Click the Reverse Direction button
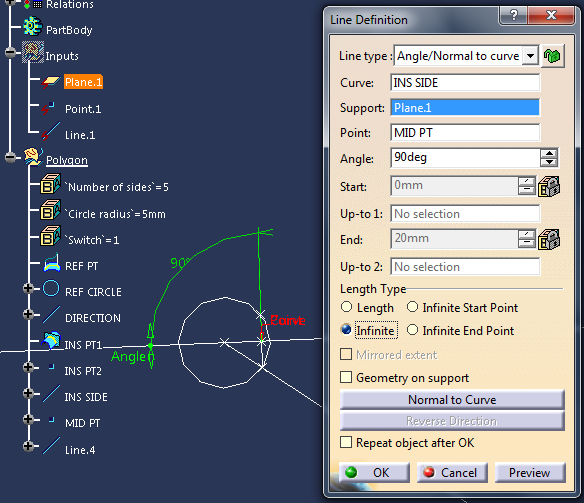The height and width of the screenshot is (503, 584). [x=452, y=421]
